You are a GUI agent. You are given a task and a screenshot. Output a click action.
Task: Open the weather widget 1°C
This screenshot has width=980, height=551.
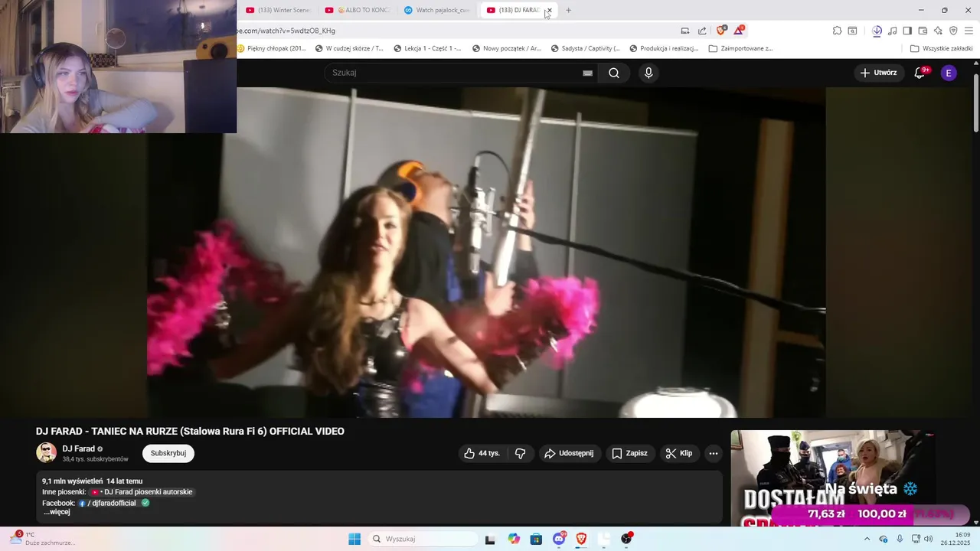(42, 539)
